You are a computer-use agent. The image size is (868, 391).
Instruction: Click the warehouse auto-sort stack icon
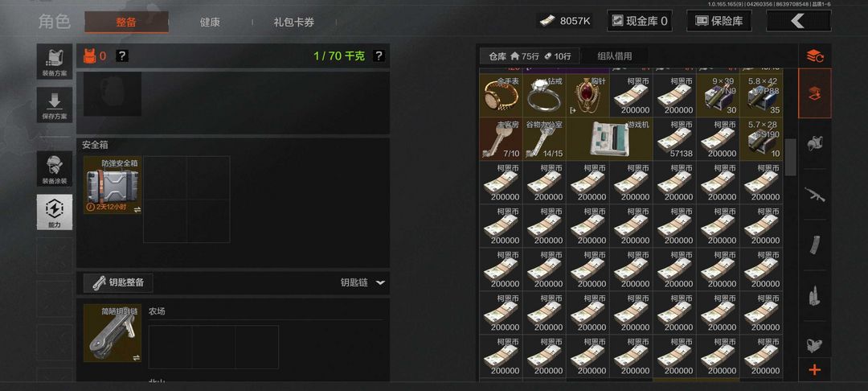(814, 56)
